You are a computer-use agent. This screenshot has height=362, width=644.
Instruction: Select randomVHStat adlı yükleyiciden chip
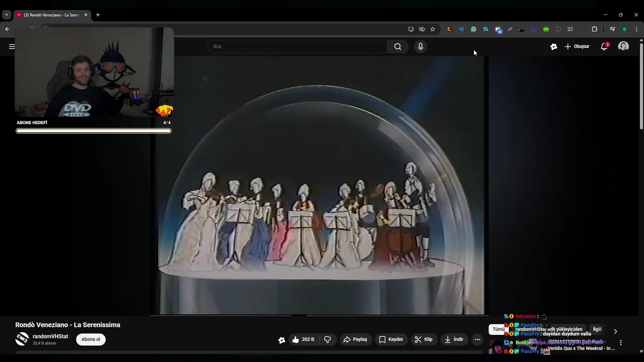pos(548,329)
